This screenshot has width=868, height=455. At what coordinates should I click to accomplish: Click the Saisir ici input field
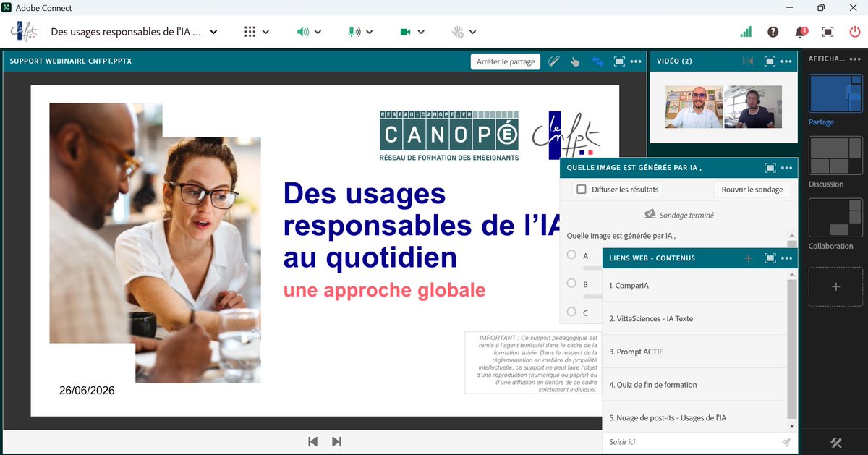point(687,441)
